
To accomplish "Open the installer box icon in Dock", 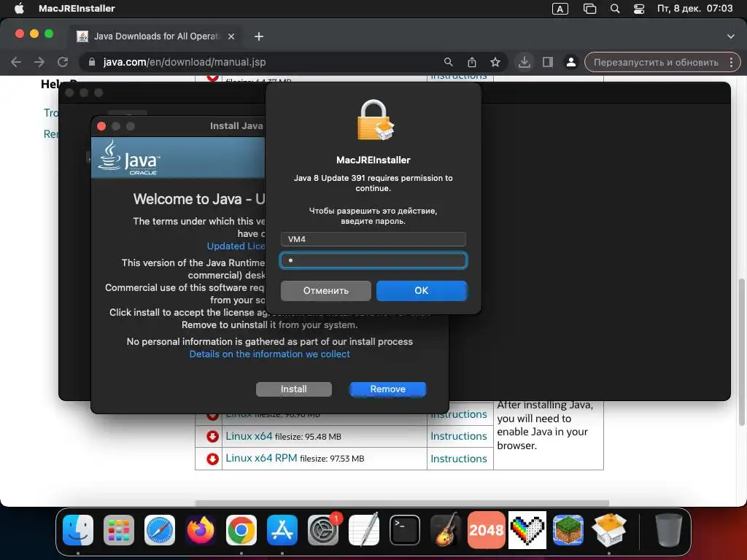I will pyautogui.click(x=609, y=529).
